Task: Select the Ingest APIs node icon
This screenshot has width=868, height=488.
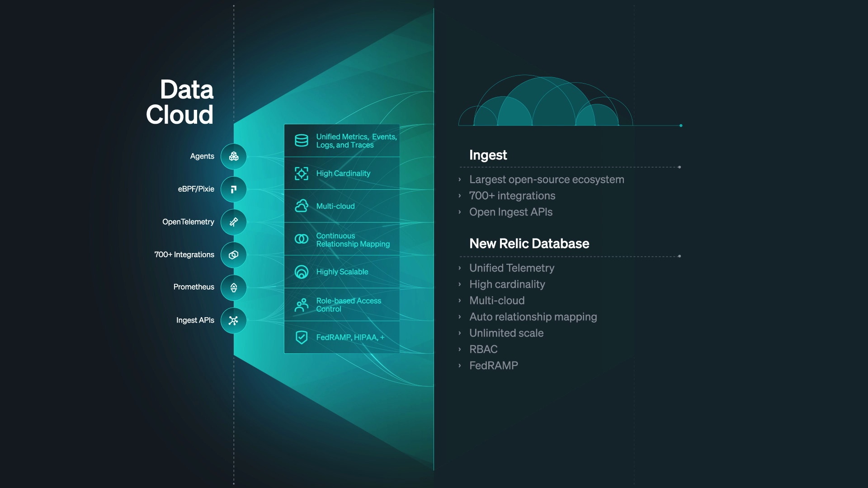Action: pyautogui.click(x=232, y=319)
